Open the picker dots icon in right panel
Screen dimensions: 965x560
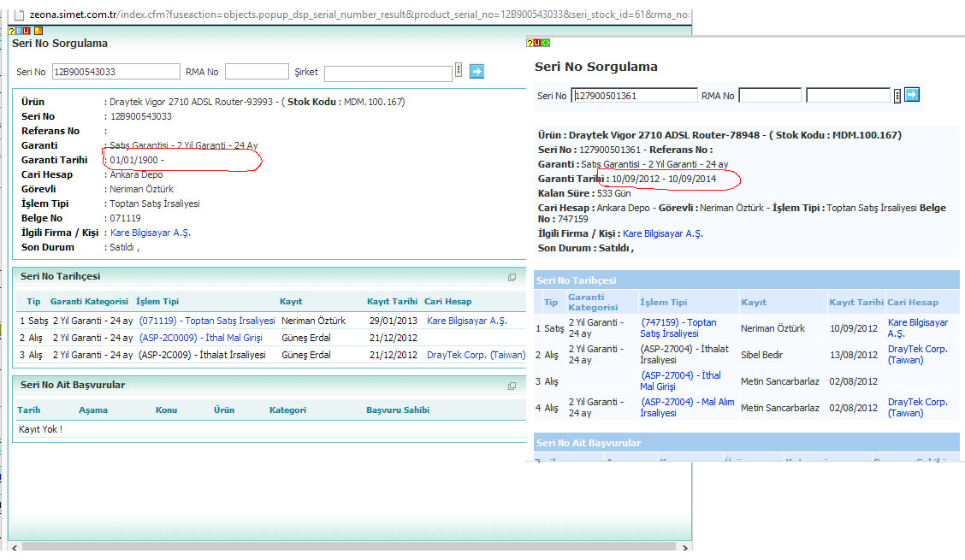click(897, 96)
